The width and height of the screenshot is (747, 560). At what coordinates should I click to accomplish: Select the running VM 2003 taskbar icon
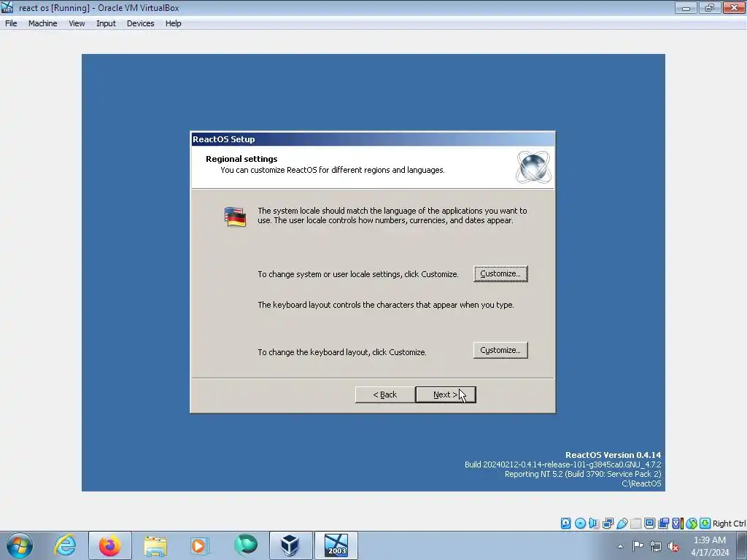pos(336,545)
